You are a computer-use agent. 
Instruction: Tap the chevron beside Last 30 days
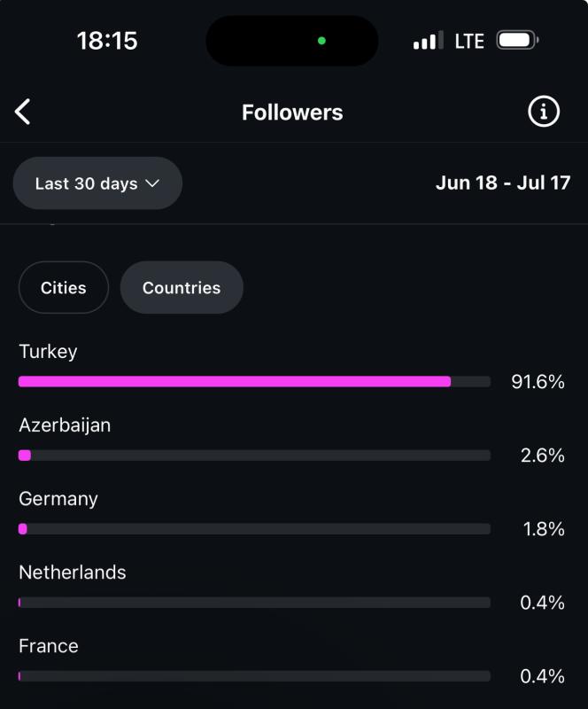[152, 183]
